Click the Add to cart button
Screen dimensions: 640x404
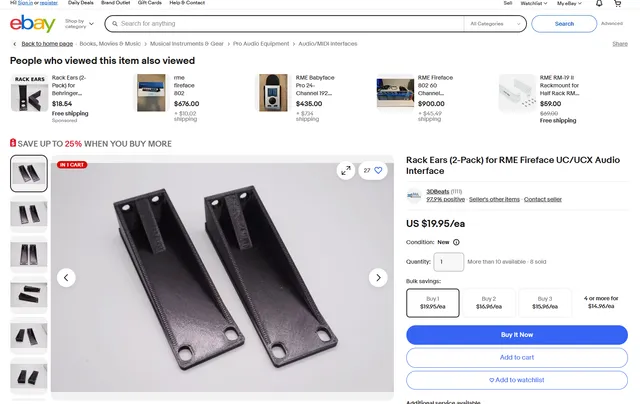pyautogui.click(x=516, y=357)
